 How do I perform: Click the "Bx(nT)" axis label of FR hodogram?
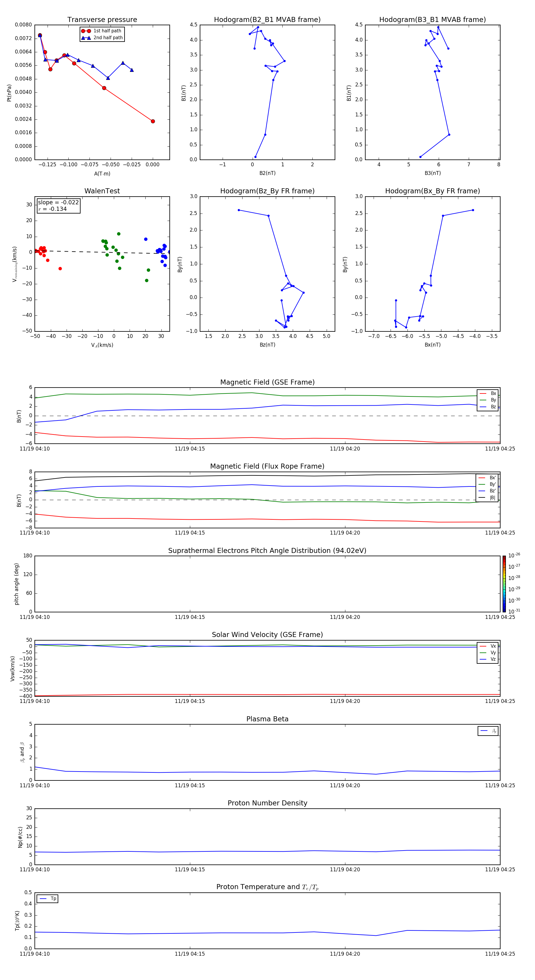tap(432, 345)
